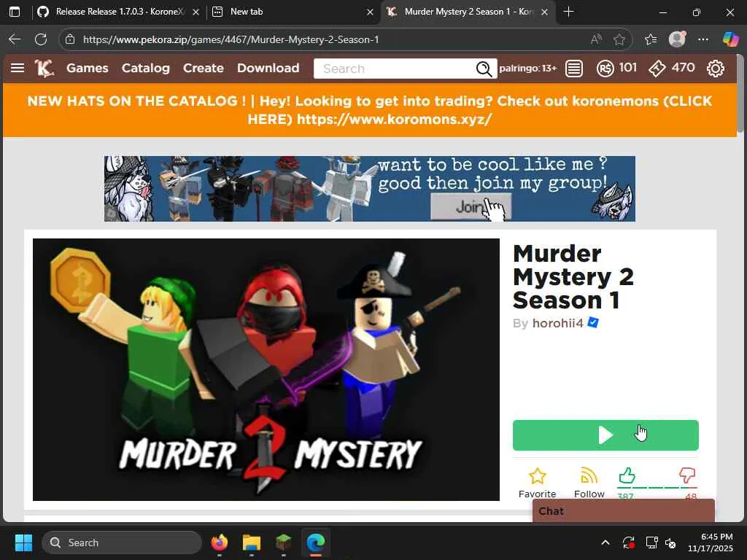Screen dimensions: 747x560
Task: Open creator horohii4's profile
Action: click(x=557, y=323)
